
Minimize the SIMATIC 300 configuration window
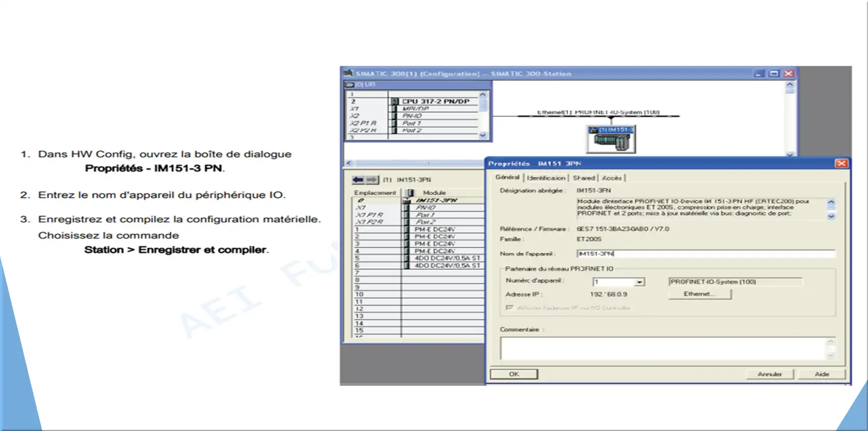(759, 74)
